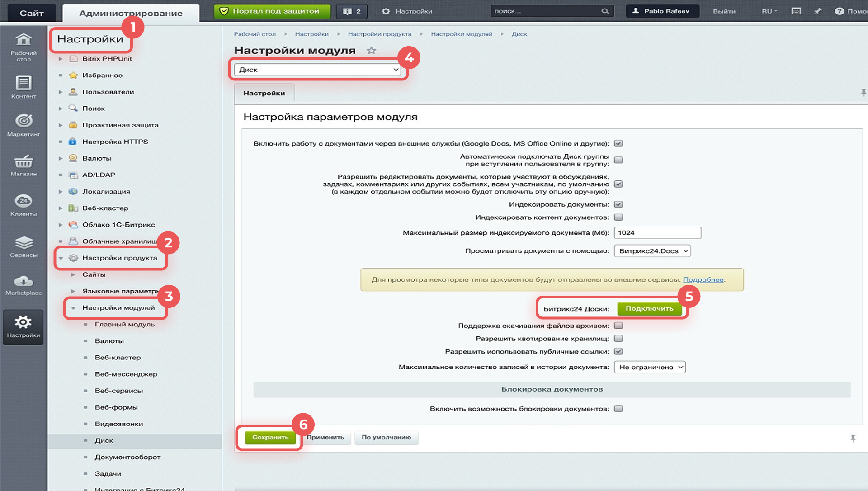Enable Индексировать контент документов checkbox
The height and width of the screenshot is (491, 868).
click(618, 217)
